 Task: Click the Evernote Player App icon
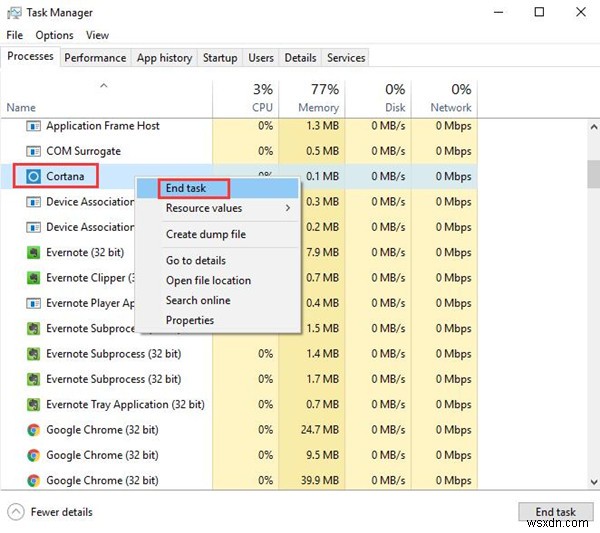click(33, 303)
